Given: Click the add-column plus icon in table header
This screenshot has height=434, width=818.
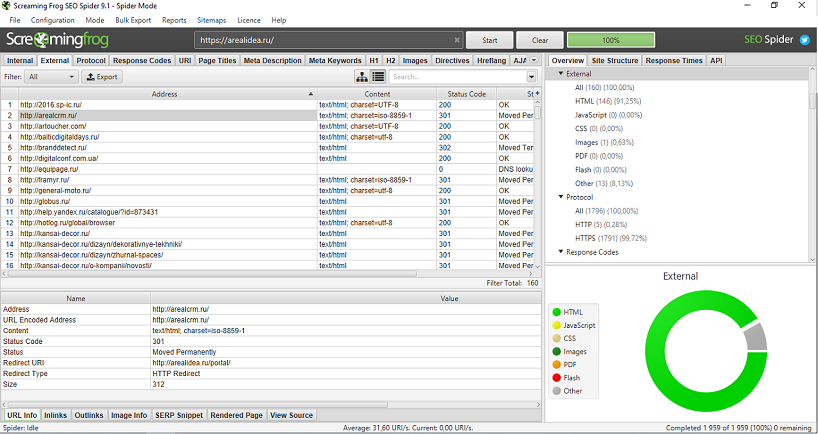Looking at the screenshot, I should point(537,93).
